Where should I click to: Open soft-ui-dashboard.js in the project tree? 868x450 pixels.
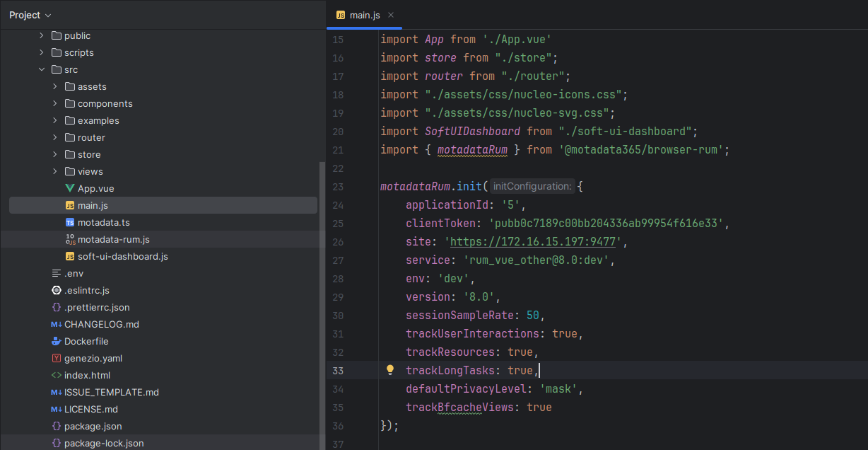pos(122,256)
